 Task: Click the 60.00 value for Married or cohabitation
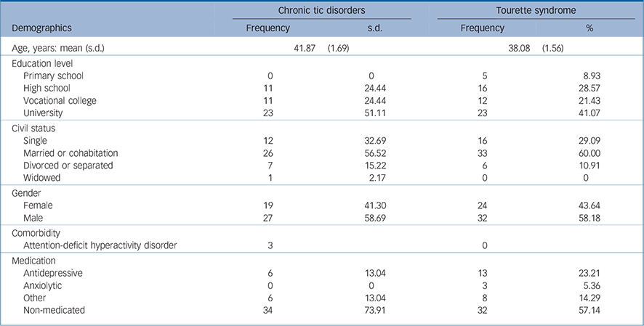pyautogui.click(x=589, y=153)
